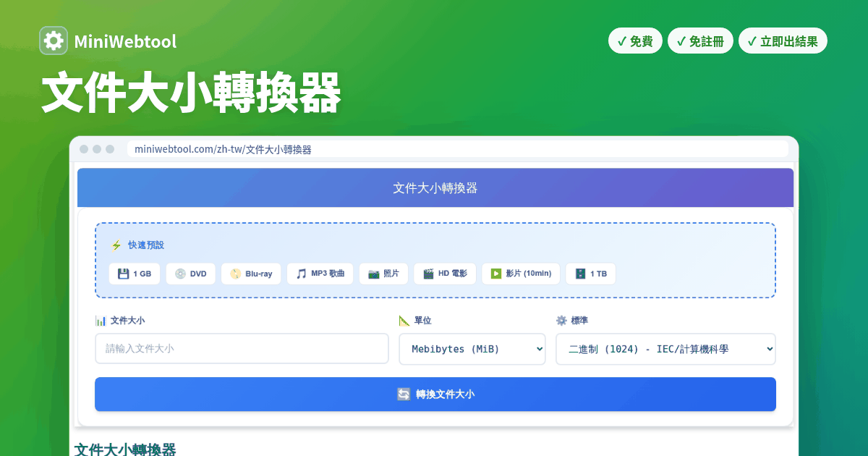Open the Mebibytes (MiB) unit dropdown
868x456 pixels.
click(x=472, y=349)
